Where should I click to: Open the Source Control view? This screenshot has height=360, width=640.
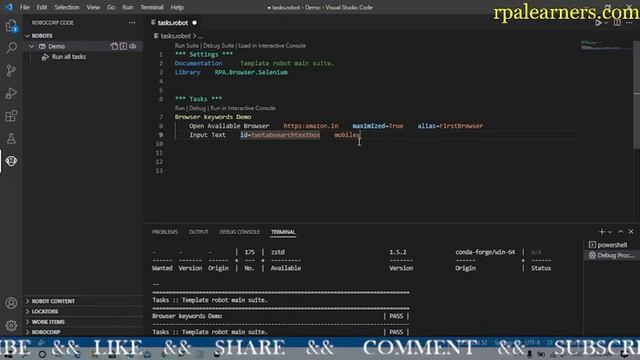point(11,71)
